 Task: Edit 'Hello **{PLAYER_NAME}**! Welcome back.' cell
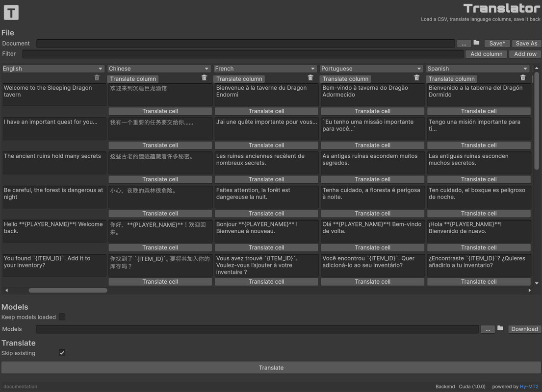click(54, 231)
